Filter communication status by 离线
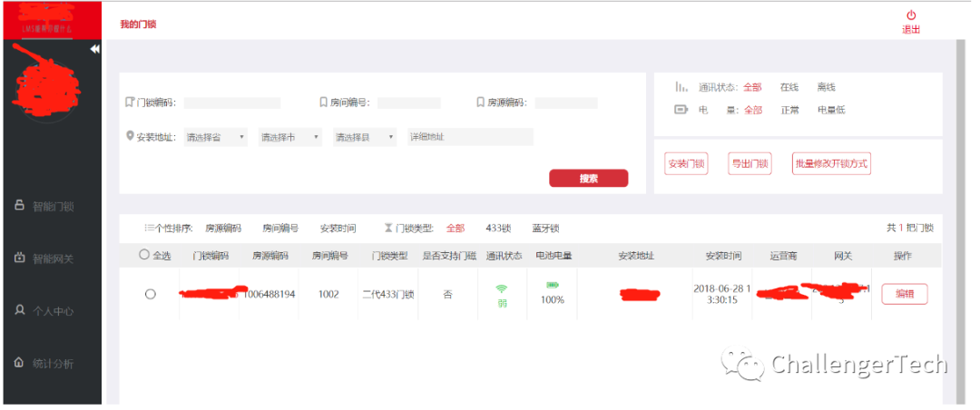 (x=827, y=87)
